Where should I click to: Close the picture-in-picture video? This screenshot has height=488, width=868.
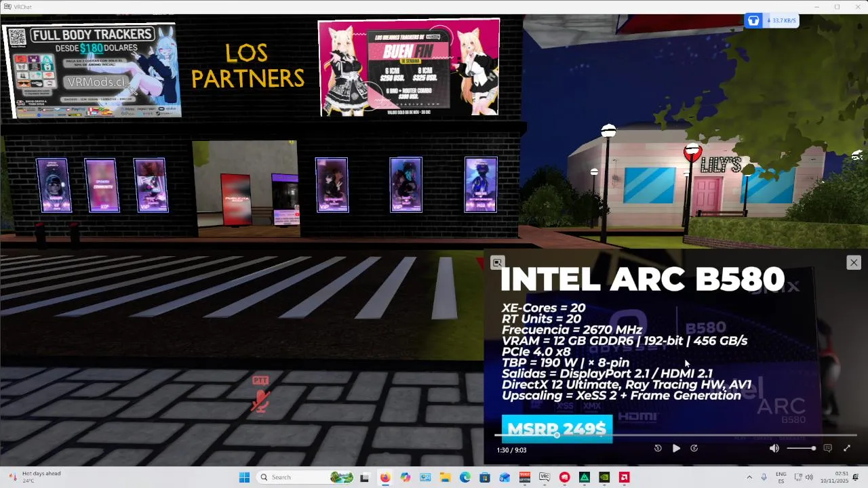[x=854, y=262]
